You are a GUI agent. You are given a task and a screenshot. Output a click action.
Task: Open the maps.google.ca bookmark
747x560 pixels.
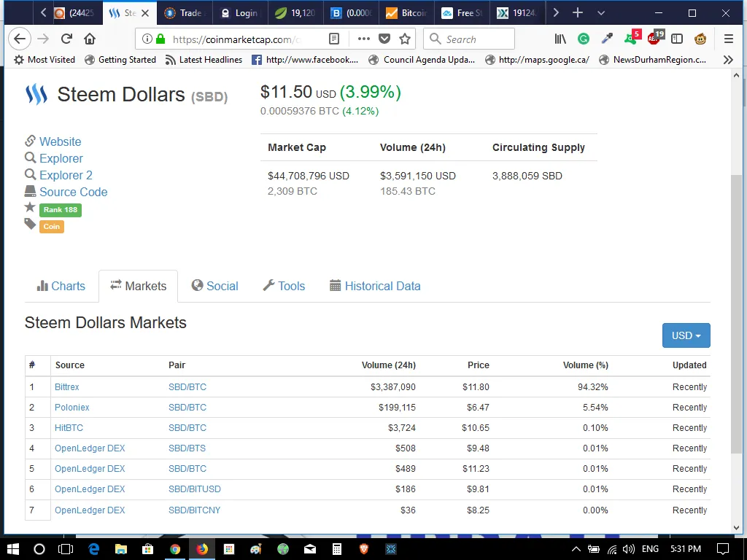[538, 60]
